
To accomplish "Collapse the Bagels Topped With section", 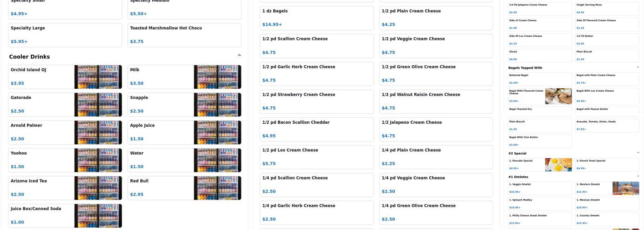I will coord(638,67).
